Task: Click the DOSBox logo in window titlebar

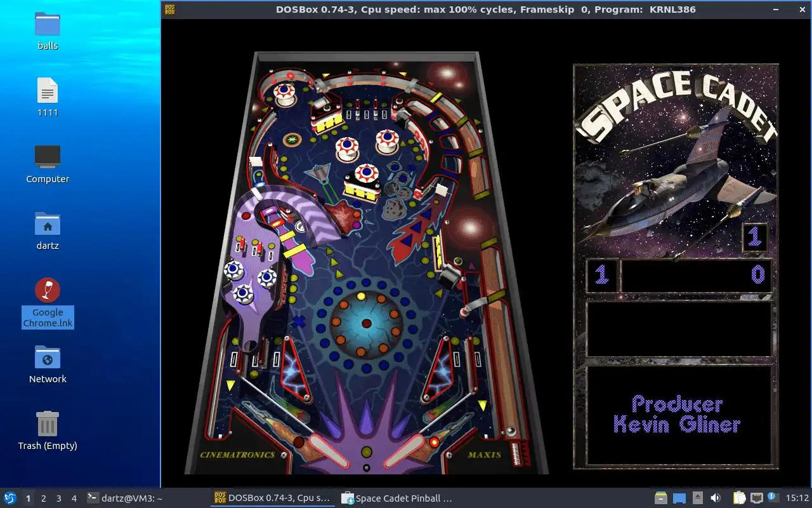Action: tap(170, 10)
